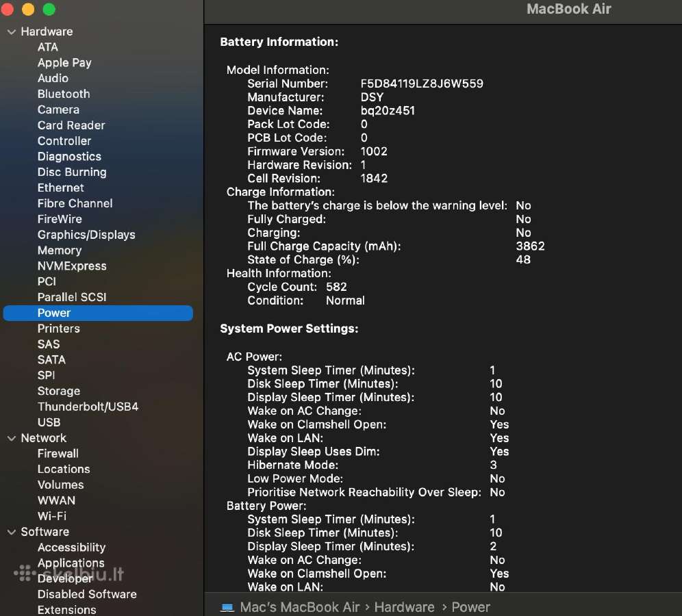The height and width of the screenshot is (616, 682).
Task: Click the Hibernate Mode value 3
Action: point(494,465)
